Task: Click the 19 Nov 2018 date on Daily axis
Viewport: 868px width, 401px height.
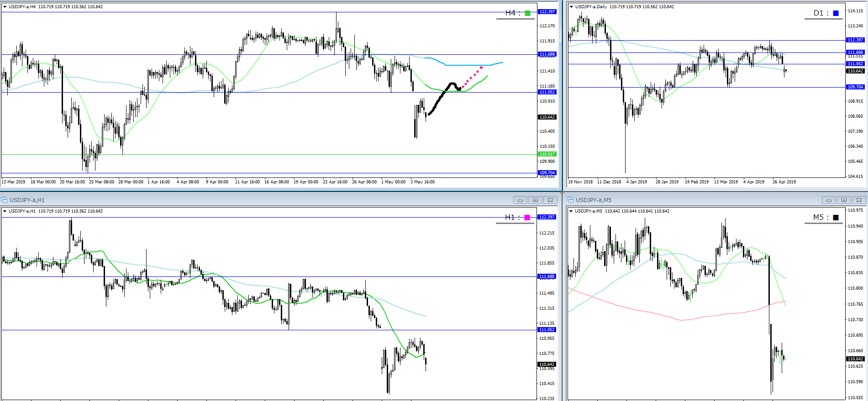Action: click(x=580, y=182)
